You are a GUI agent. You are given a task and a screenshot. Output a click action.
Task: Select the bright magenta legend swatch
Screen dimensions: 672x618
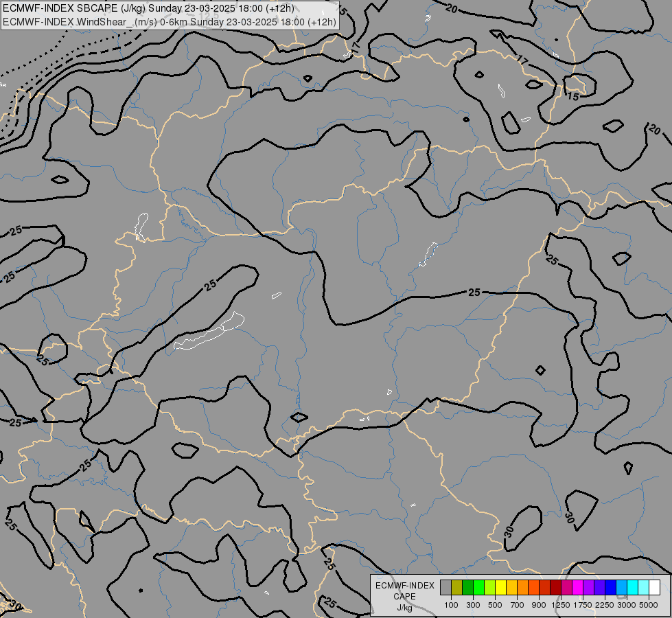click(x=578, y=588)
